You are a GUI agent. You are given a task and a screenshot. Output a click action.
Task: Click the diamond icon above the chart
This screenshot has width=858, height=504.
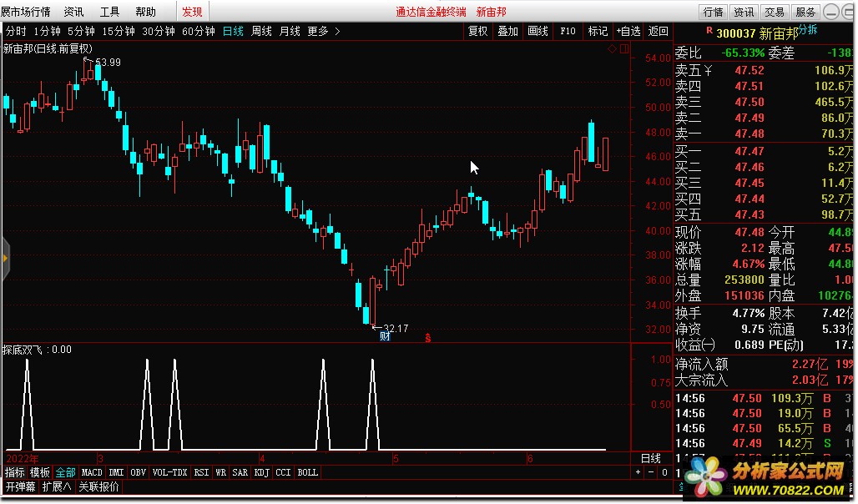coord(612,48)
